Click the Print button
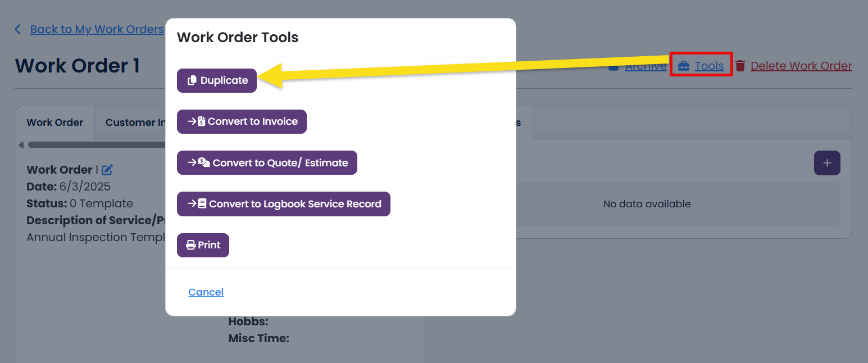The width and height of the screenshot is (868, 363). (203, 245)
